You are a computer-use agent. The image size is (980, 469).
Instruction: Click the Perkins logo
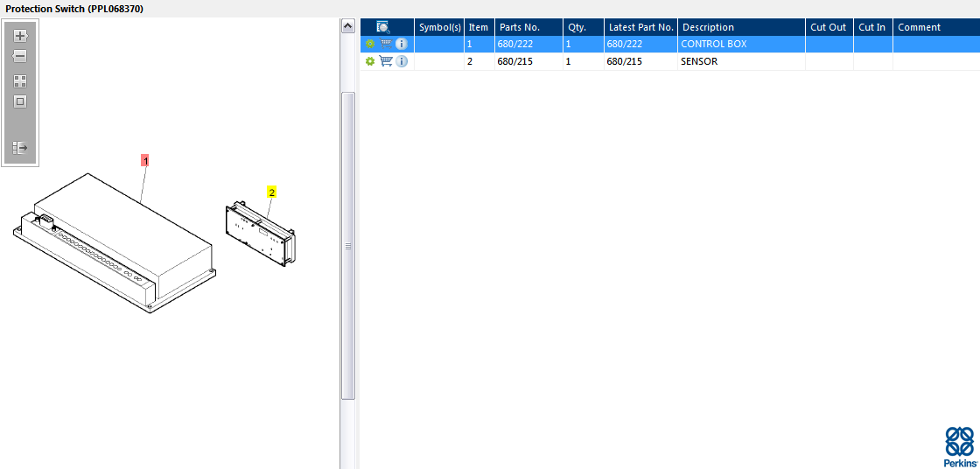(959, 446)
